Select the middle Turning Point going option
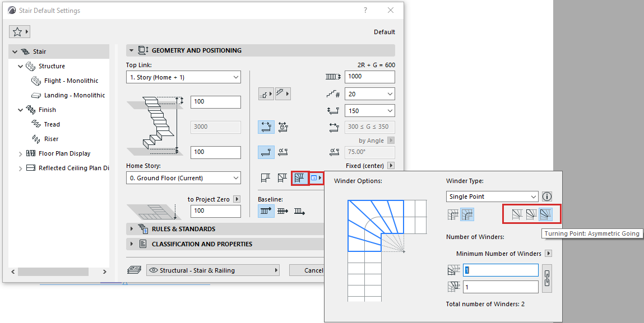 (531, 214)
